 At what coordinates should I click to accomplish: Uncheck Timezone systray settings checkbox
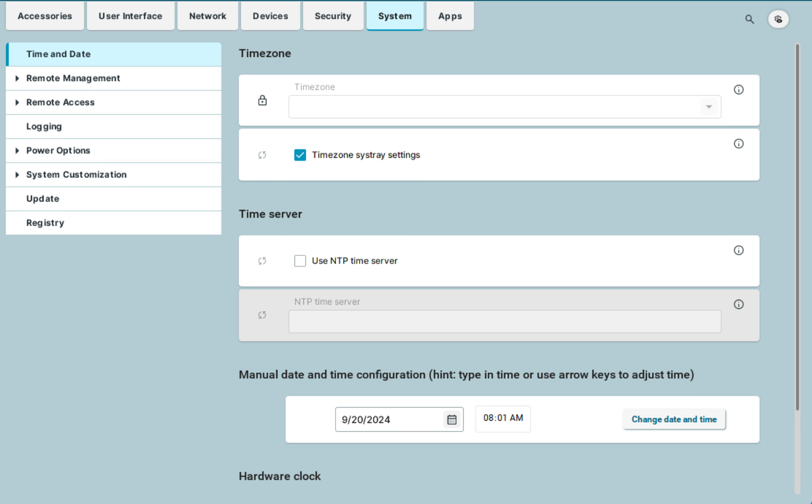pos(300,155)
